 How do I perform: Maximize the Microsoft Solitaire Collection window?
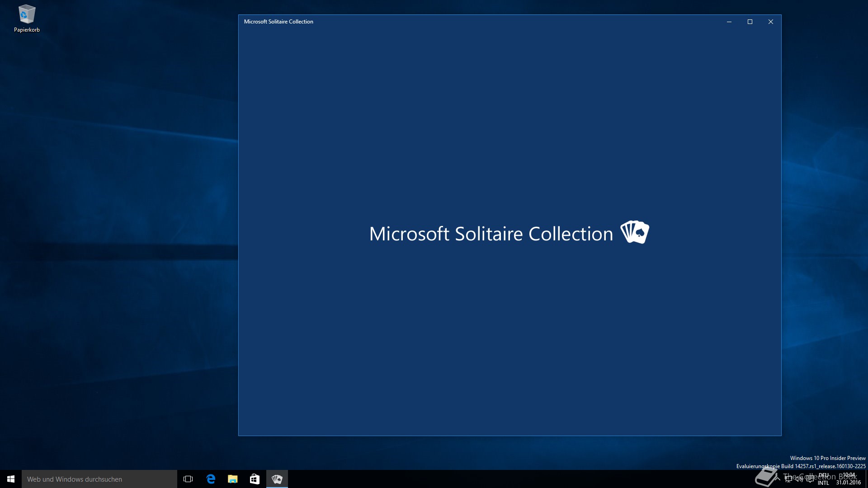[750, 22]
